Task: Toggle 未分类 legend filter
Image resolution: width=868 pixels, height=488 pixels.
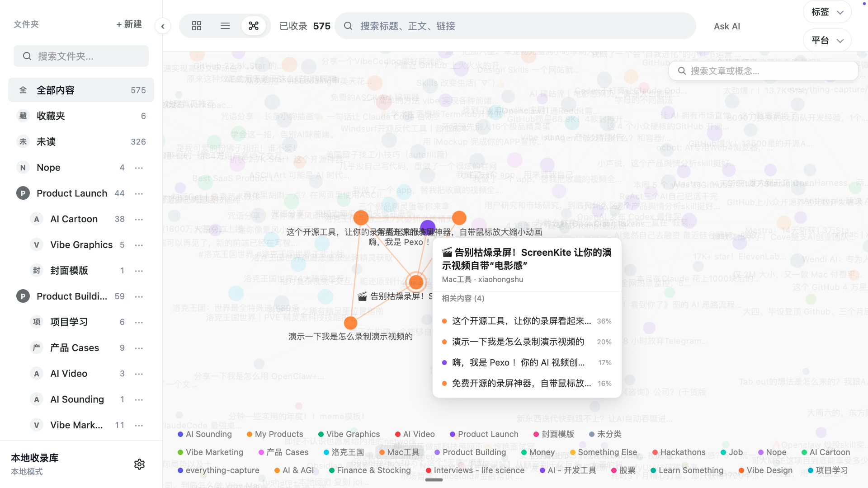Action: [x=605, y=434]
